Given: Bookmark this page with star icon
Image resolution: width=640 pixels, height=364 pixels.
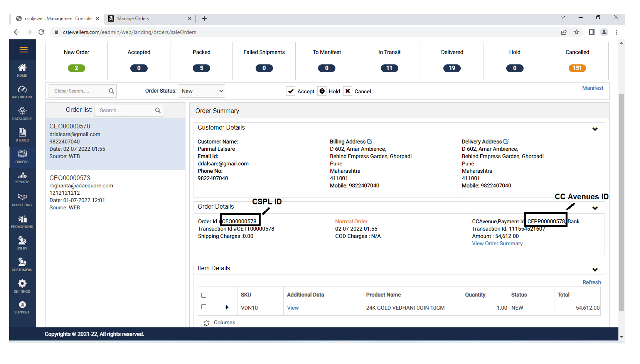Looking at the screenshot, I should click(576, 32).
